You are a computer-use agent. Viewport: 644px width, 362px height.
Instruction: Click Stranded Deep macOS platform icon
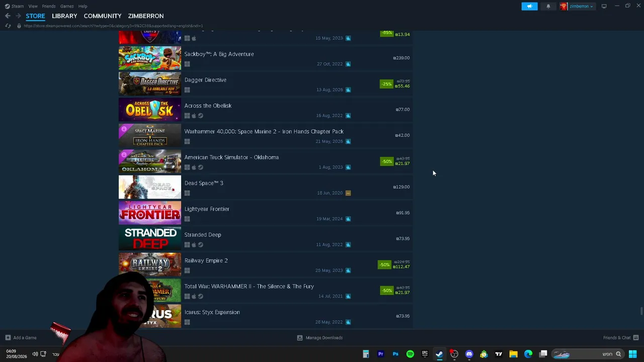pyautogui.click(x=194, y=245)
